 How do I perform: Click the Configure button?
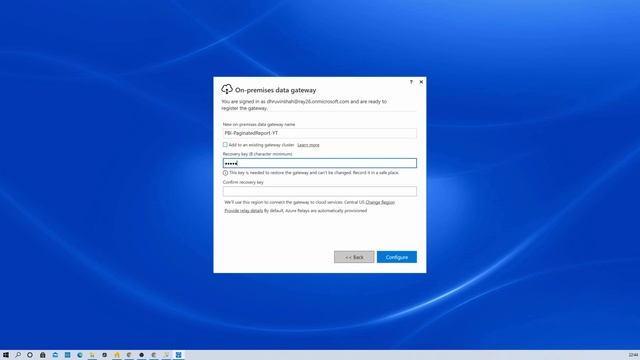pyautogui.click(x=397, y=257)
